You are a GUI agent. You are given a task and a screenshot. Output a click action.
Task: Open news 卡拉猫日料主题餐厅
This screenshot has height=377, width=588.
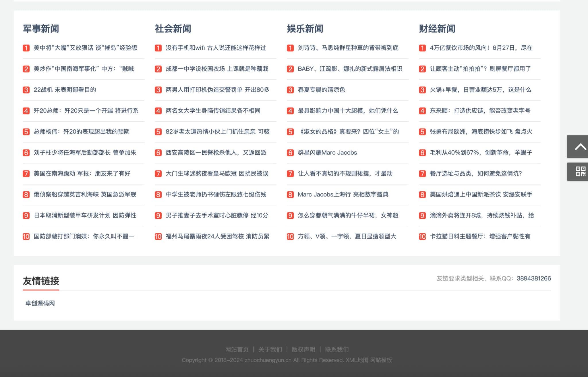pyautogui.click(x=480, y=236)
